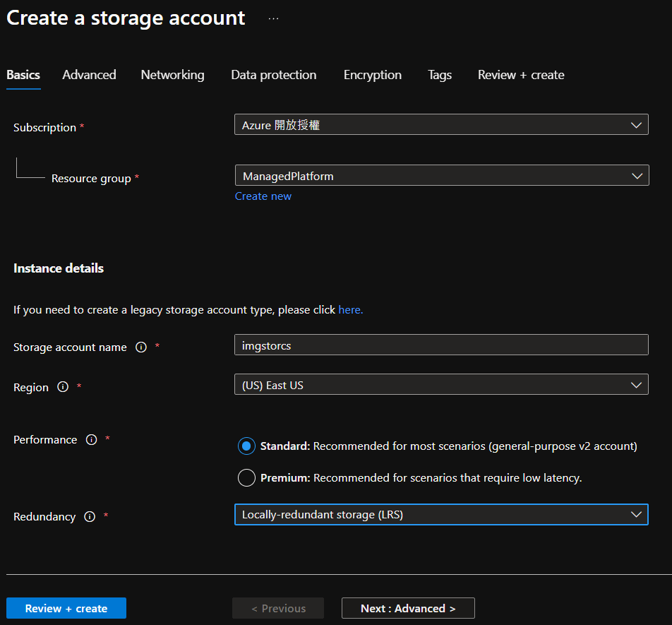Screen dimensions: 672x625
Task: Switch to the Advanced tab
Action: [x=89, y=75]
